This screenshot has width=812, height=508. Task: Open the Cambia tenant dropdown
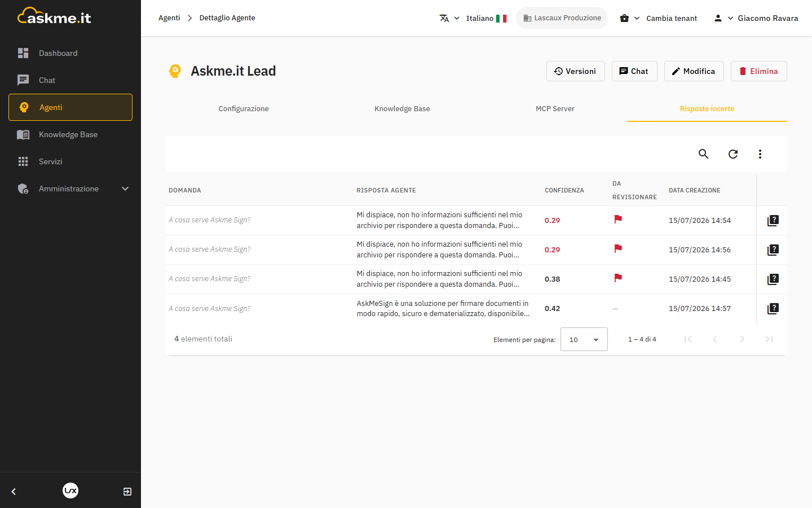tap(658, 18)
